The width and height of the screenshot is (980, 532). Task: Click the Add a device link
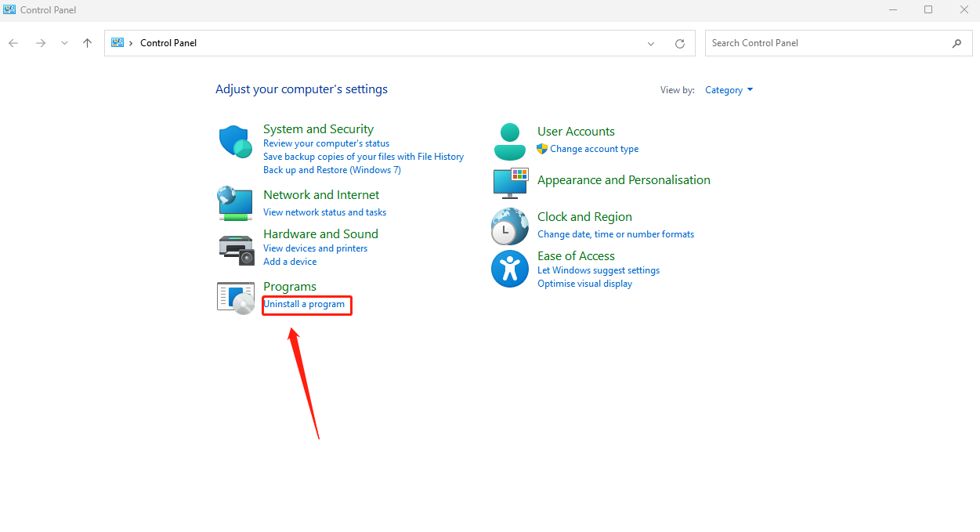[290, 262]
